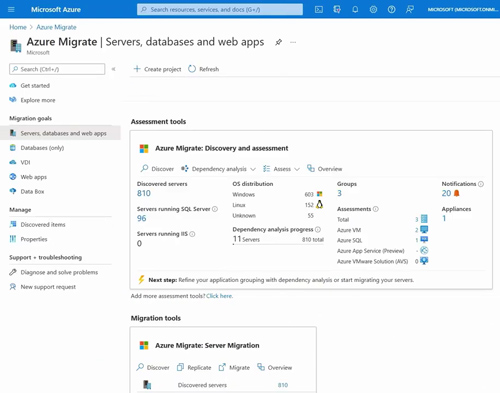This screenshot has height=393, width=500.
Task: Click Migrate in Server Migration card
Action: 234,367
